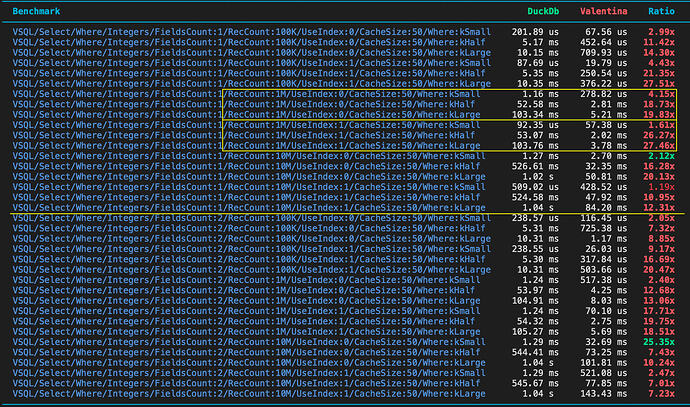Viewport: 690px width, 407px height.
Task: Select Valentina time 709.93 us
Action: pos(603,52)
